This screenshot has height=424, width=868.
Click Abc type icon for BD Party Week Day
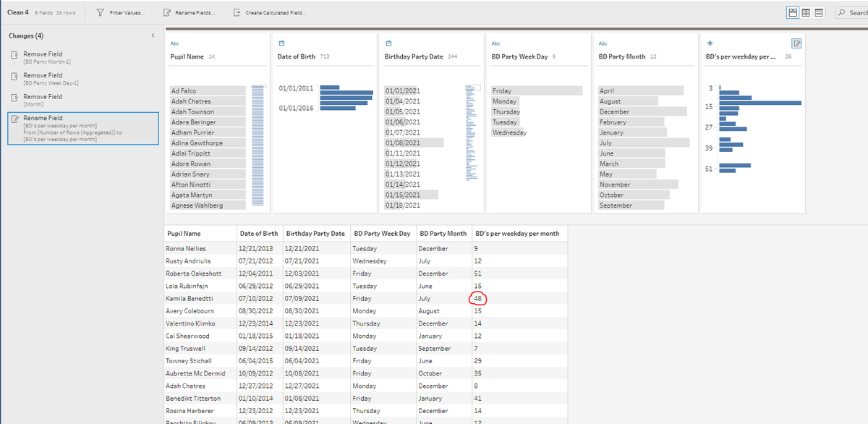[495, 43]
